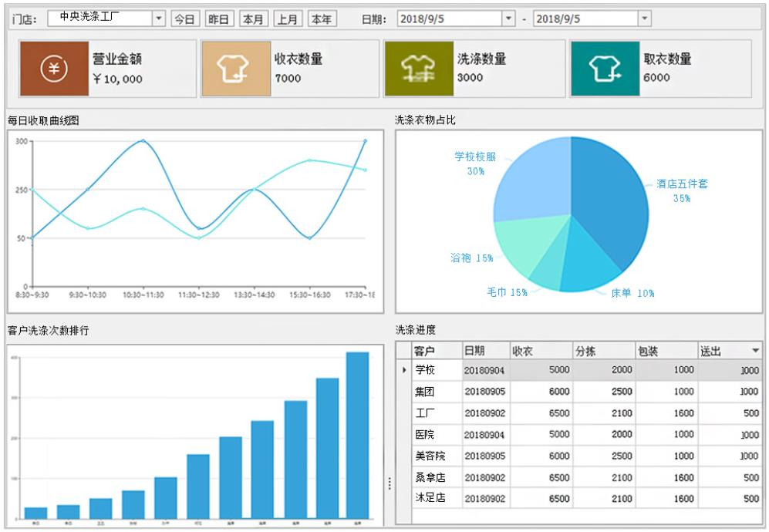
Task: Click the 昨日 button
Action: coord(219,19)
